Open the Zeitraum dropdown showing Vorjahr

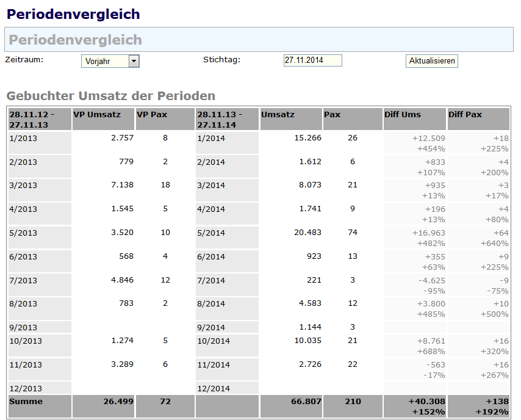pos(110,61)
